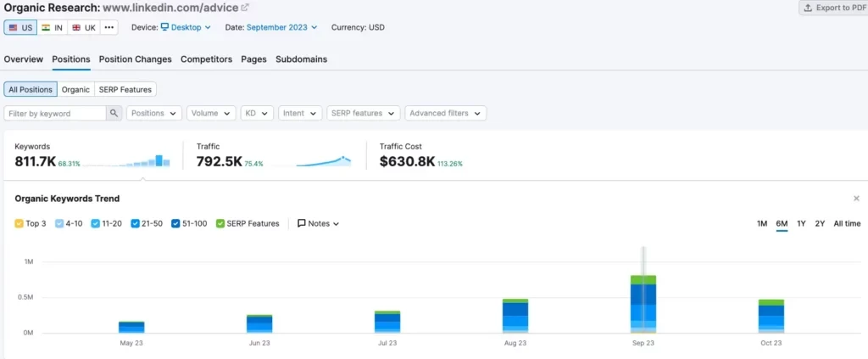Export the report to PDF
The height and width of the screenshot is (359, 868).
[x=834, y=8]
